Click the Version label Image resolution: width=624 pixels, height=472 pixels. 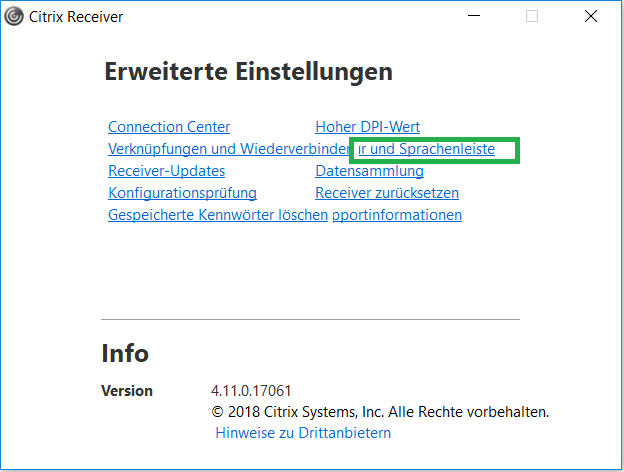[127, 391]
